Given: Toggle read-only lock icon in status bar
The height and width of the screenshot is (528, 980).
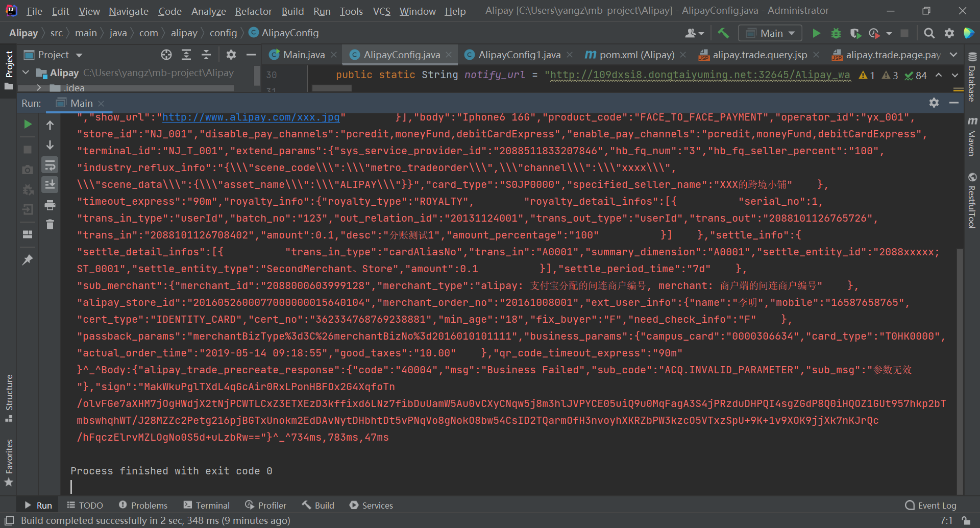Looking at the screenshot, I should pyautogui.click(x=966, y=520).
